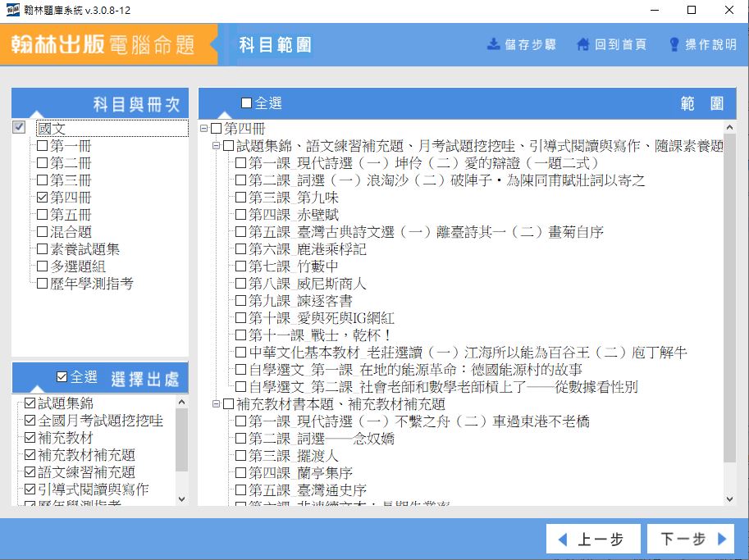Check 中華文化基本教材_老莊選讀 checkbox
This screenshot has height=560, width=749.
(240, 353)
